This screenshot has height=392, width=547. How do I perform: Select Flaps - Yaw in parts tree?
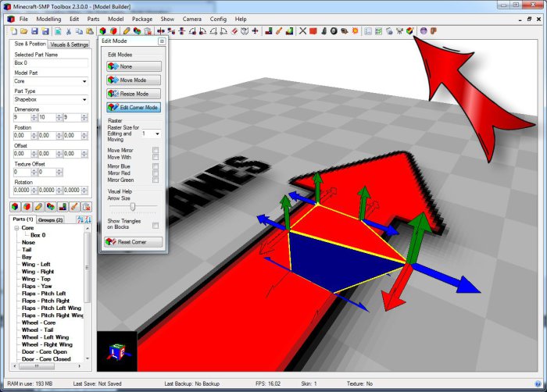click(x=37, y=286)
